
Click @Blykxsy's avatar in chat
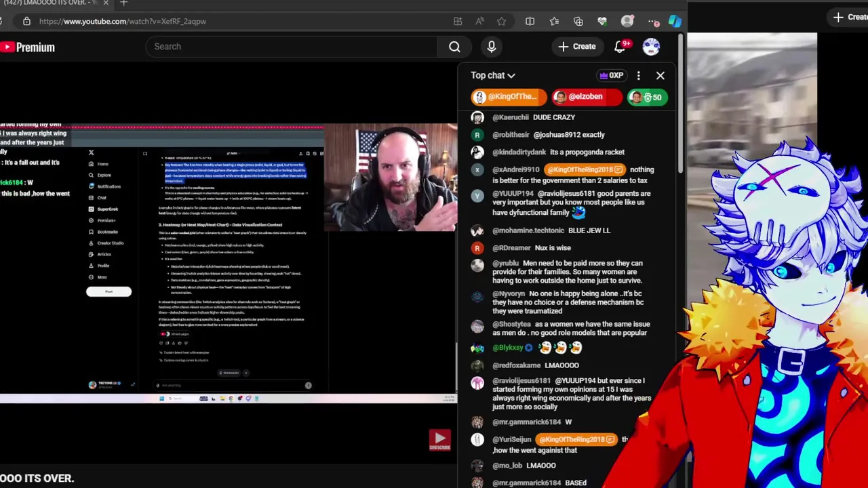pos(477,348)
